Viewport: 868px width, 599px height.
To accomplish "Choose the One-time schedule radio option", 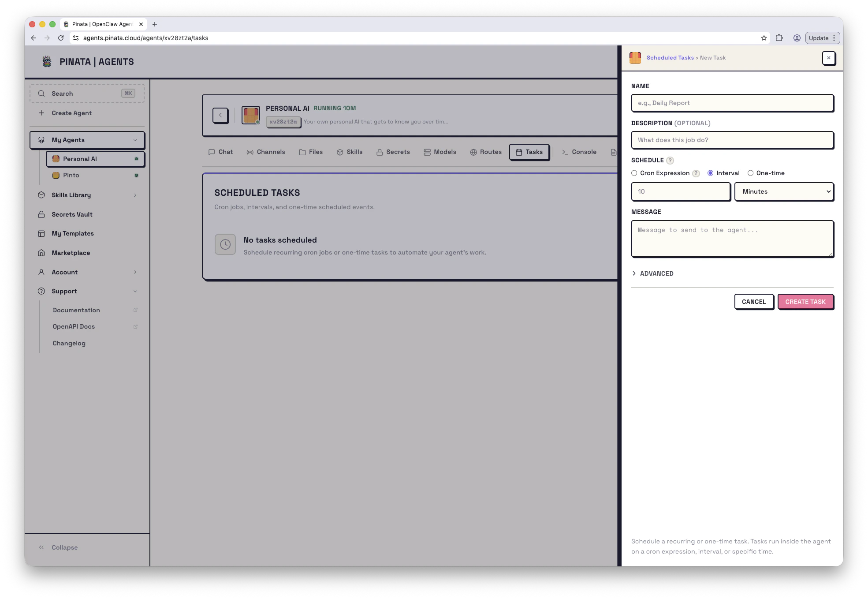I will (x=750, y=173).
